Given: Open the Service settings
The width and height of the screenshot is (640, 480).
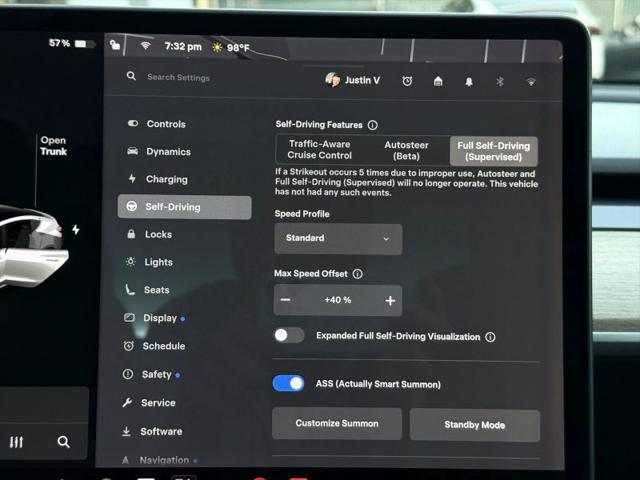Looking at the screenshot, I should tap(149, 403).
